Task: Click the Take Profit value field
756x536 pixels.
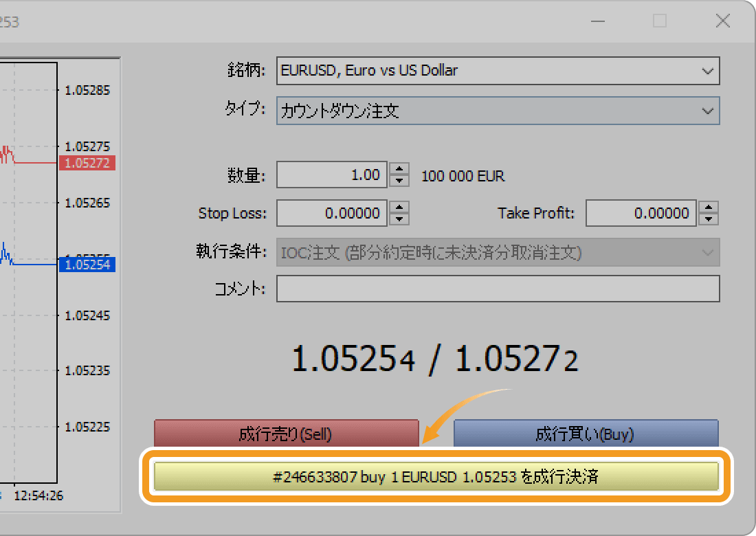Action: 641,213
